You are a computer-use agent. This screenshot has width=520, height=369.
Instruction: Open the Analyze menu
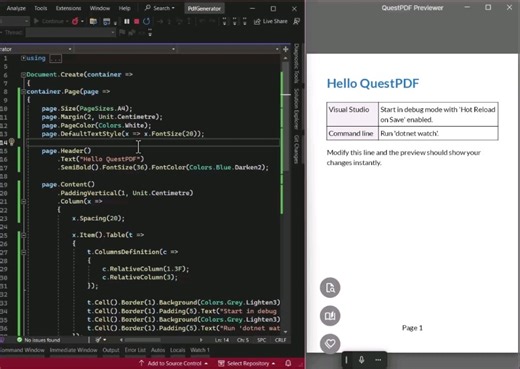pos(16,8)
